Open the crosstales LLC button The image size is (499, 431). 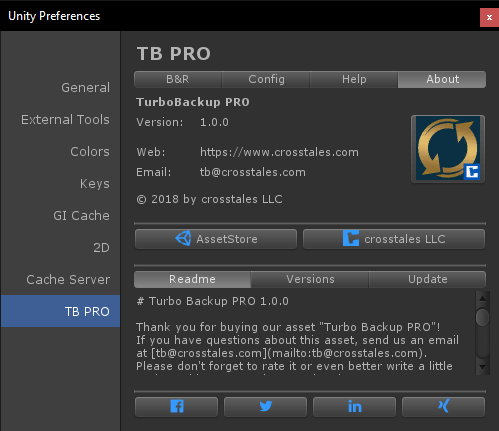coord(394,239)
